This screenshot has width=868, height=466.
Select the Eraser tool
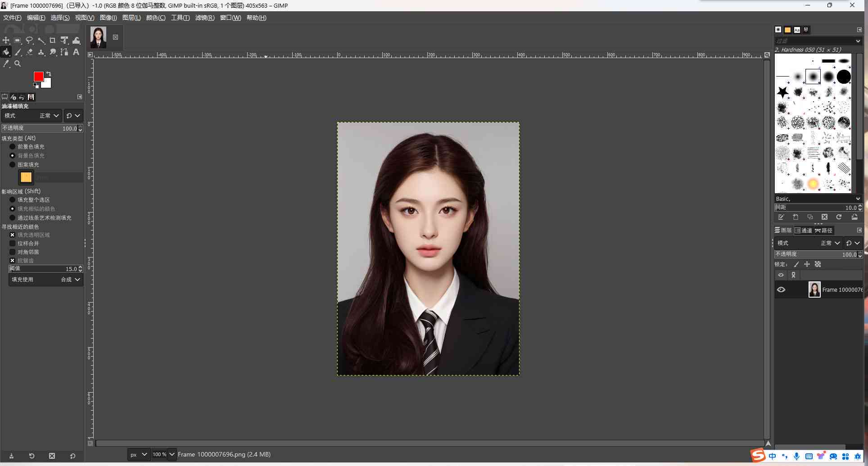click(29, 52)
